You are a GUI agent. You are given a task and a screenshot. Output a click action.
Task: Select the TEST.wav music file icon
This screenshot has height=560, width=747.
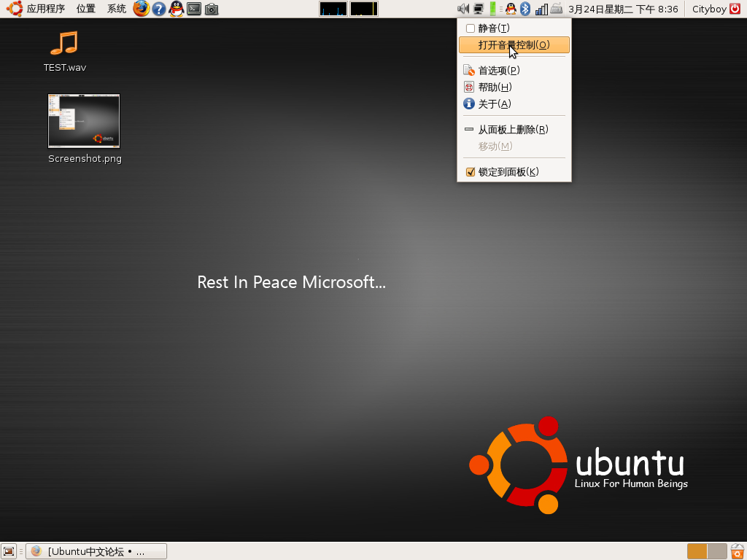click(x=64, y=43)
